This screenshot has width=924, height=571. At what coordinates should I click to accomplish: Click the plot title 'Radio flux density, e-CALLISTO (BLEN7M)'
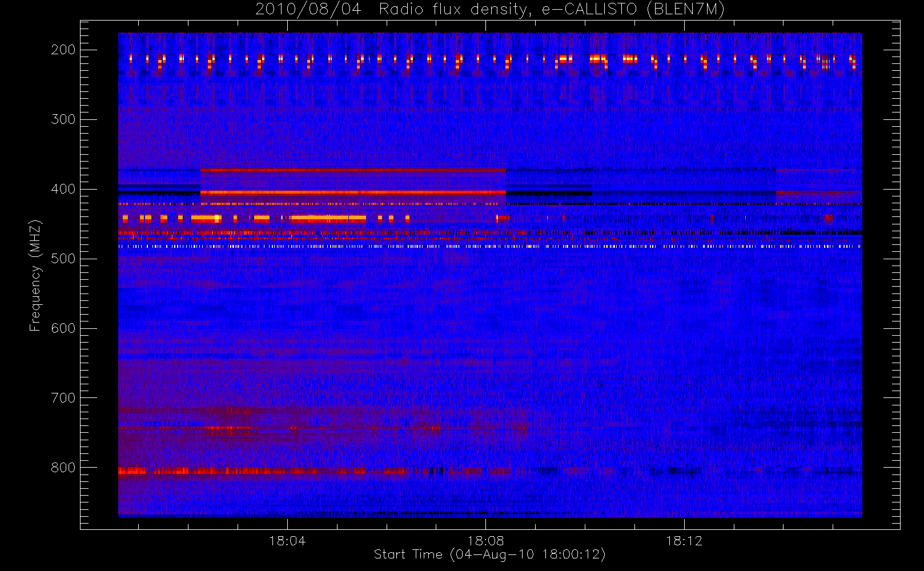point(552,10)
